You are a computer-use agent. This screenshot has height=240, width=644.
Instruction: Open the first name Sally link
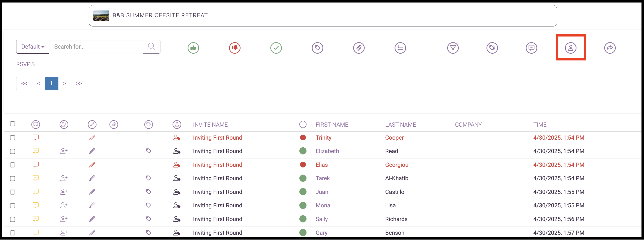click(322, 219)
